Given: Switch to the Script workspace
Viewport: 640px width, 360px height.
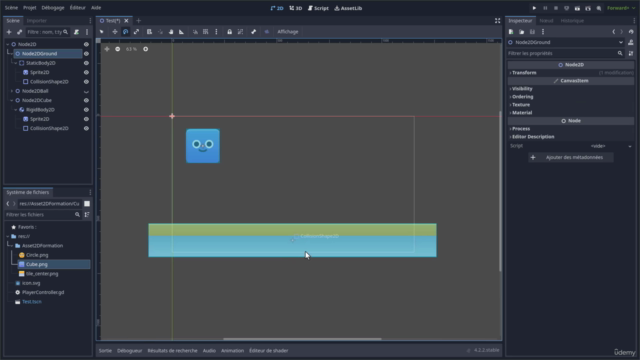Looking at the screenshot, I should (x=318, y=8).
